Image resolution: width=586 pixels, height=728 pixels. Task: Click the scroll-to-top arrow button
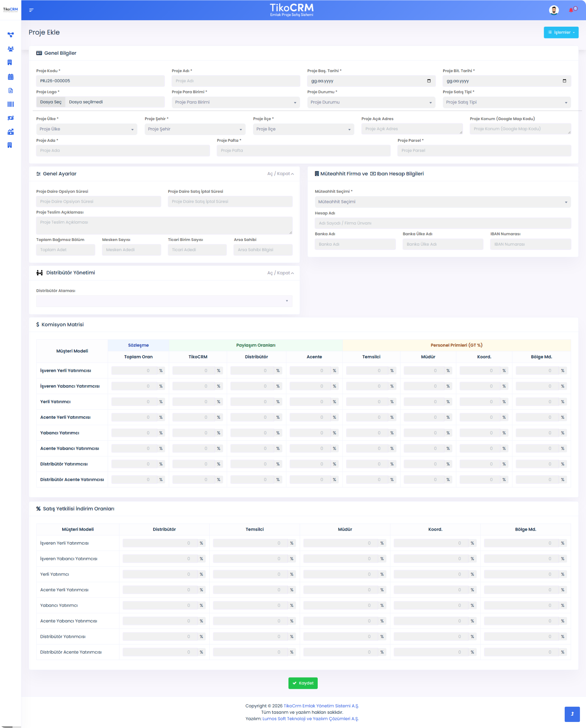(x=572, y=714)
